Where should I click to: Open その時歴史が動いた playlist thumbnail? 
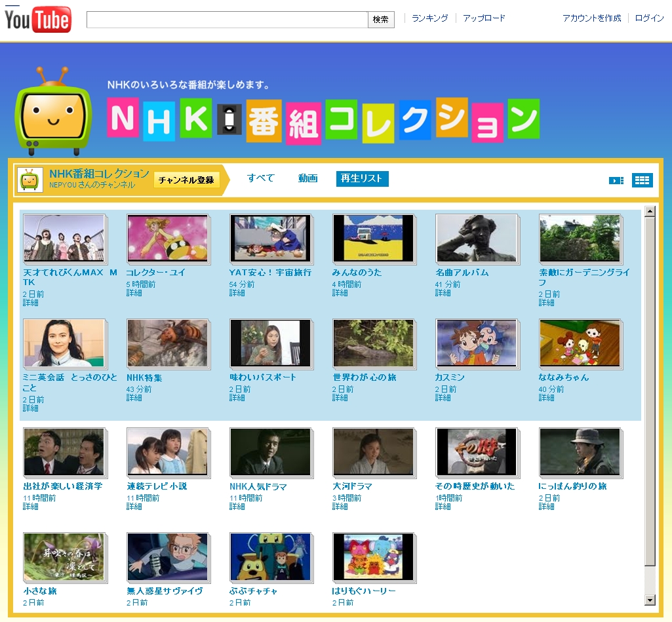coord(477,452)
